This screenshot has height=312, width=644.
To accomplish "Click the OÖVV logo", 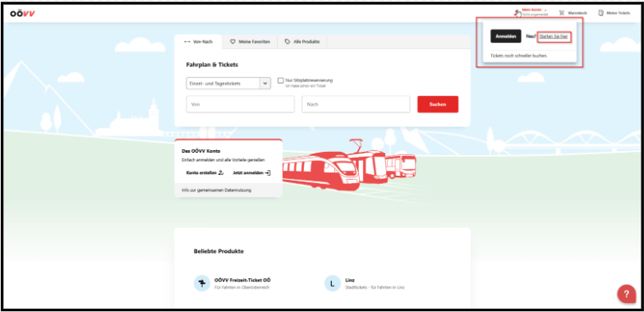I will coord(23,13).
